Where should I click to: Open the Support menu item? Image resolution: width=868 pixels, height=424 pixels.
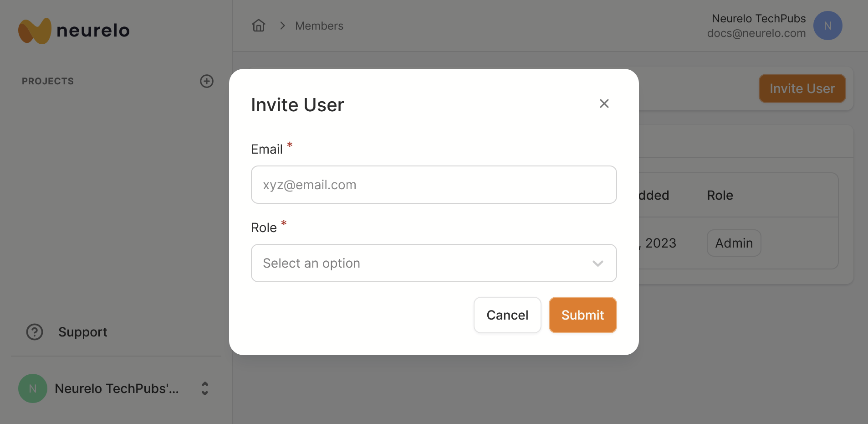pos(82,332)
